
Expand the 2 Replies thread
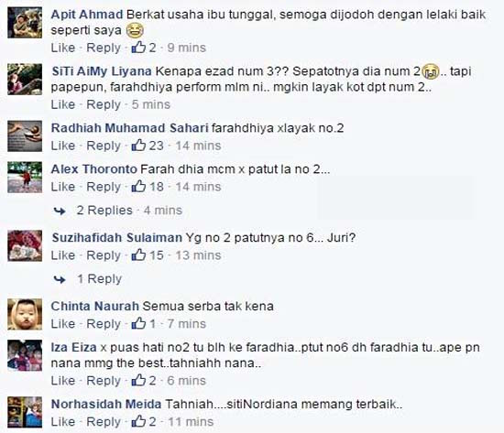(104, 211)
